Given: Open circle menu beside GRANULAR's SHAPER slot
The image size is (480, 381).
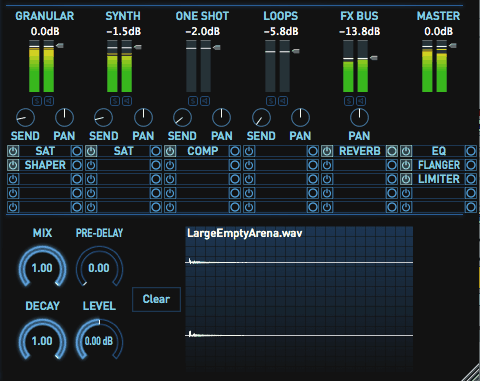Looking at the screenshot, I should click(x=77, y=165).
